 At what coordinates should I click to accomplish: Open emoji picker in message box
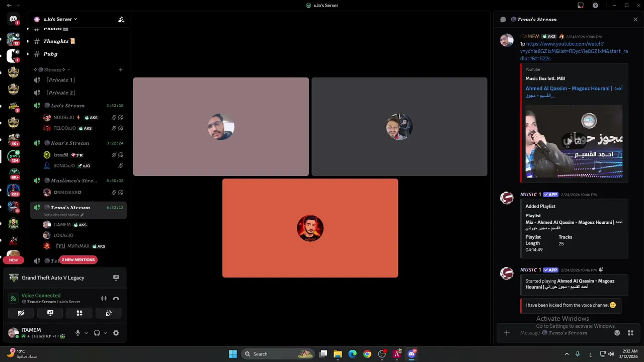(x=617, y=333)
